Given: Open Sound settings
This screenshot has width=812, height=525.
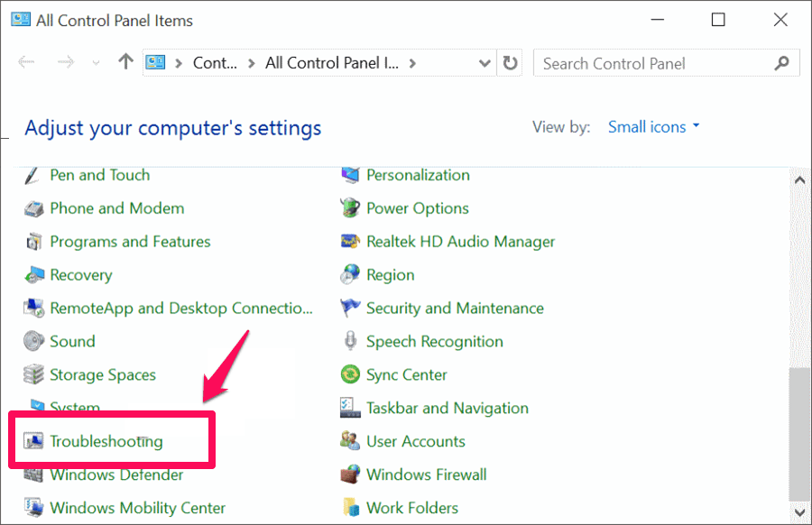Looking at the screenshot, I should pyautogui.click(x=73, y=341).
